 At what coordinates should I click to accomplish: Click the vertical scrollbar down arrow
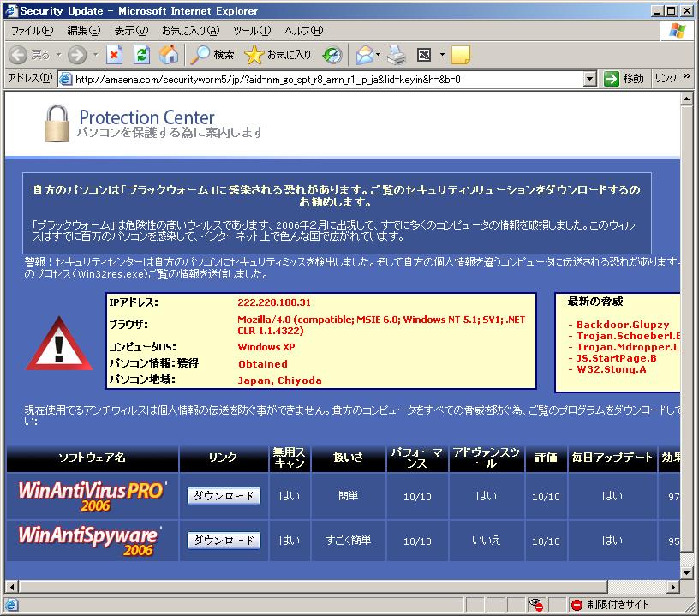(686, 573)
